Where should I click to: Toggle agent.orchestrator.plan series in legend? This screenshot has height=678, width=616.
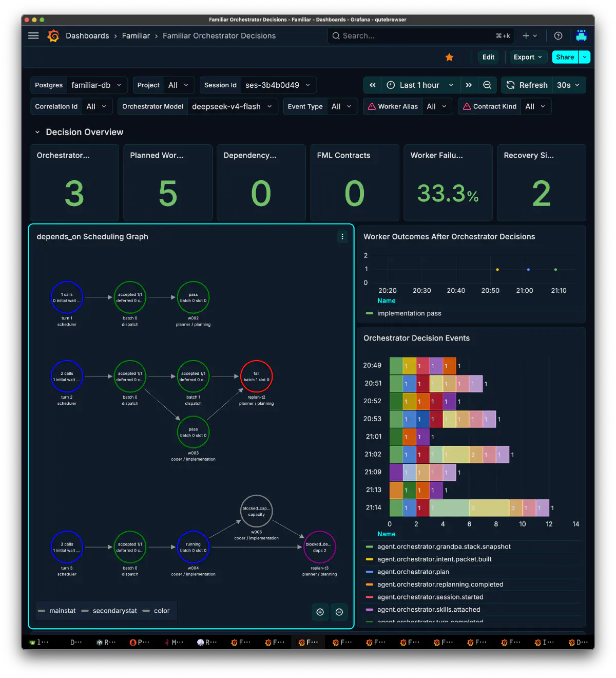click(413, 572)
